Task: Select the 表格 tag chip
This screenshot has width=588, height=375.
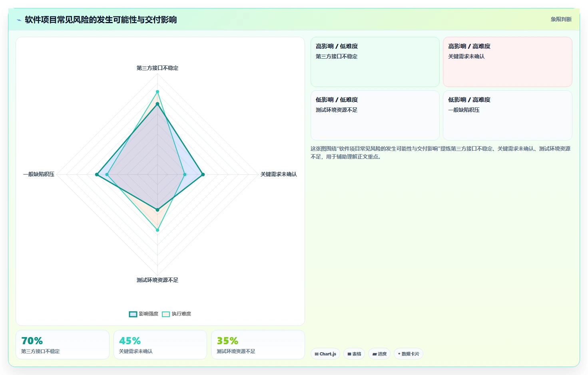Action: point(354,354)
